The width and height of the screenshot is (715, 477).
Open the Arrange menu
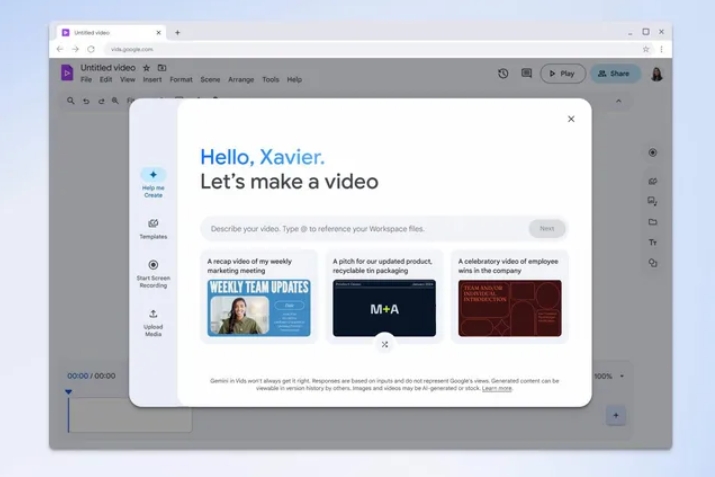(x=241, y=79)
